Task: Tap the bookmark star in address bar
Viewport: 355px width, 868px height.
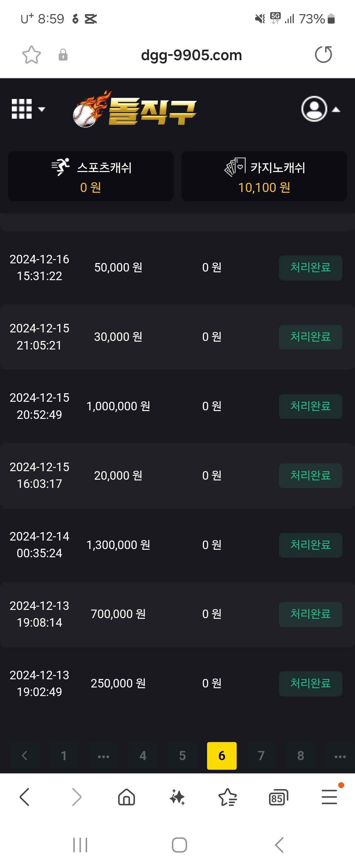Action: pos(31,55)
